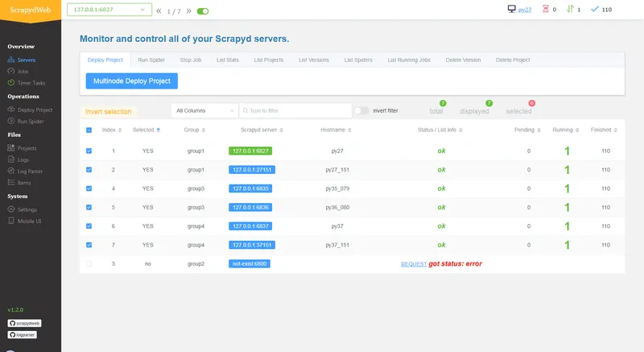Uncheck the checkbox for server 127.0.0.1:27151
Viewport: 644px width, 352px height.
point(89,170)
